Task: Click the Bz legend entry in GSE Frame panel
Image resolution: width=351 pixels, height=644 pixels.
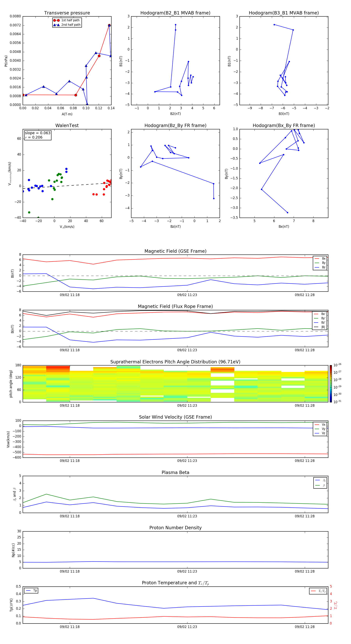Action: click(320, 268)
